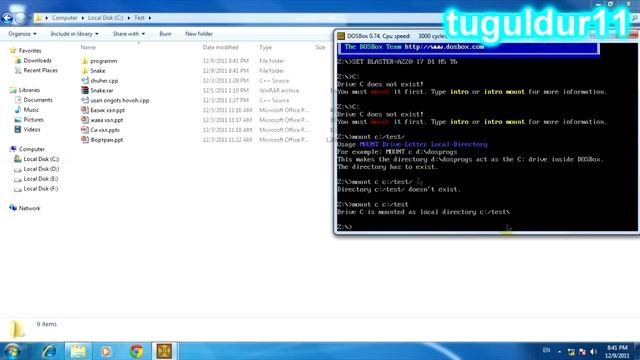Click the DOSBox window title bar icon
This screenshot has height=360, width=640.
point(341,36)
